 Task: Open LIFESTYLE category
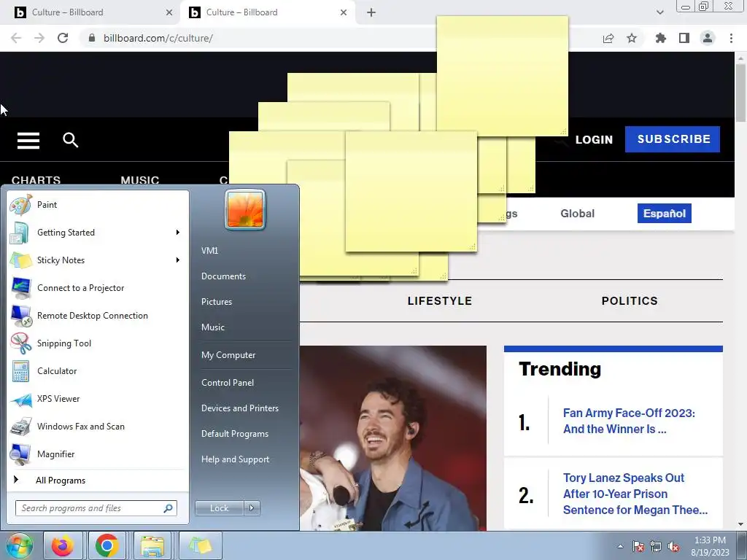(440, 301)
